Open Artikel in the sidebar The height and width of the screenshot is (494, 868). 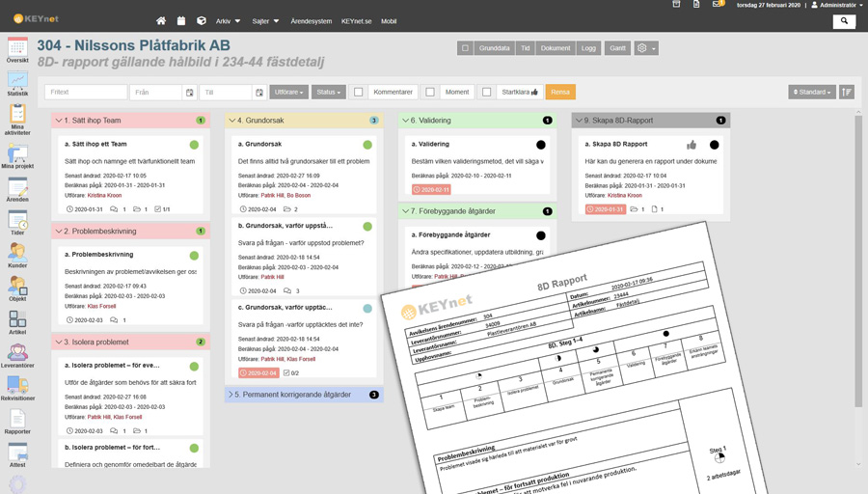[17, 321]
